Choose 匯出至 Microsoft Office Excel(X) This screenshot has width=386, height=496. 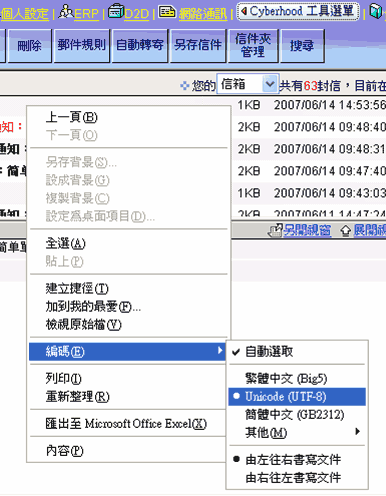127,424
